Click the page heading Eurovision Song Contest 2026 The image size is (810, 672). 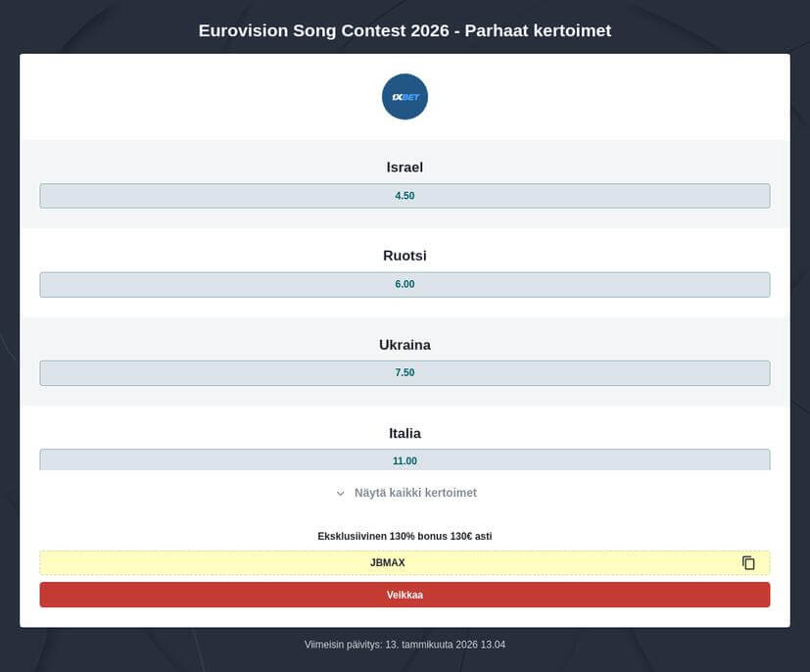point(405,30)
